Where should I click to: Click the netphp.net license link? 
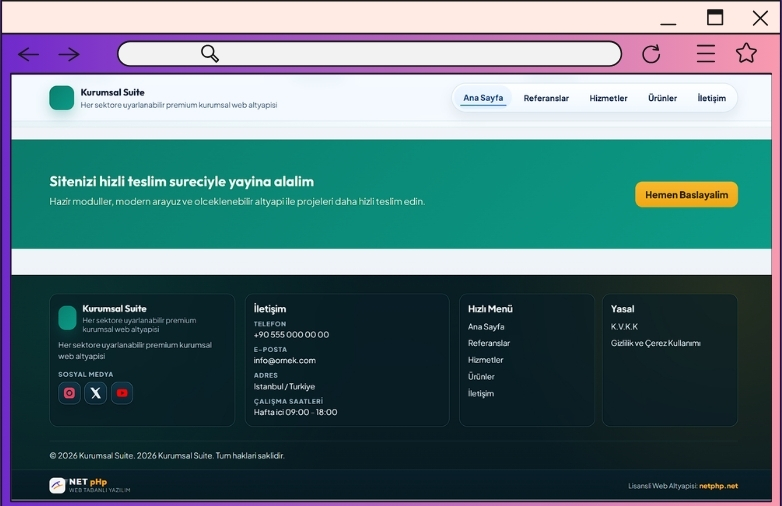[x=718, y=486]
